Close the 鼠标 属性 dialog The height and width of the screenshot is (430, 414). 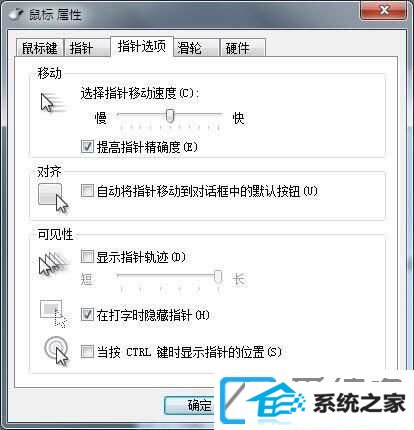(x=384, y=10)
